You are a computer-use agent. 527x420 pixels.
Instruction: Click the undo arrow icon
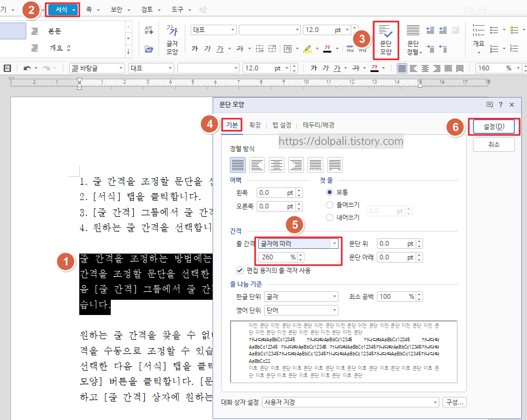[x=27, y=68]
